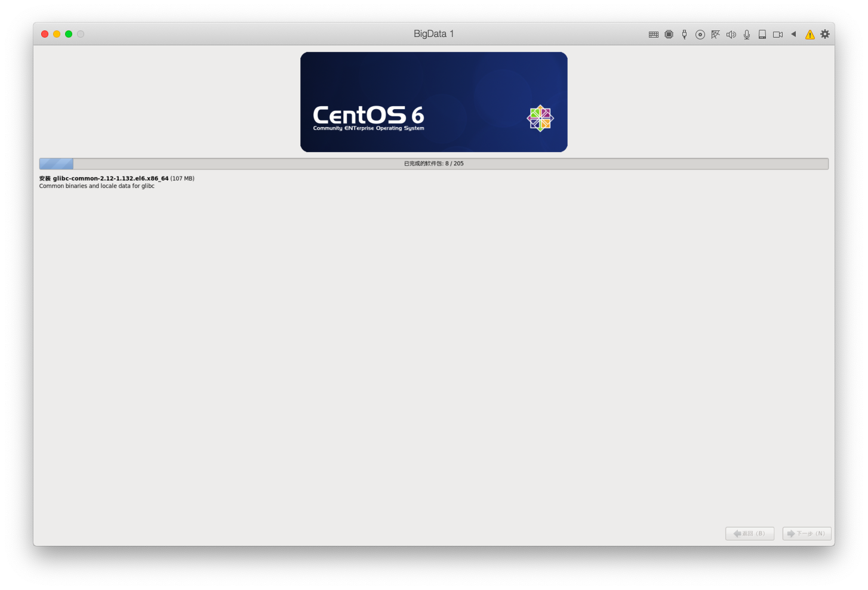The image size is (868, 590).
Task: Collapse status icons with the left arrow
Action: (x=793, y=34)
